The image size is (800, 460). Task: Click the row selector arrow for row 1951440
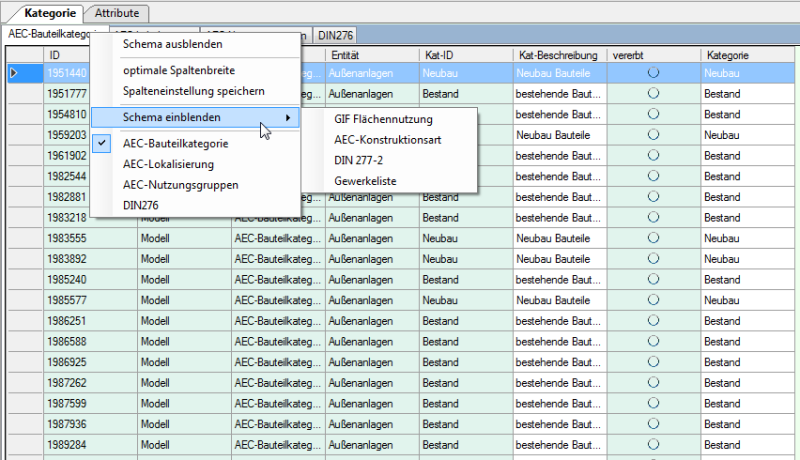coord(14,73)
